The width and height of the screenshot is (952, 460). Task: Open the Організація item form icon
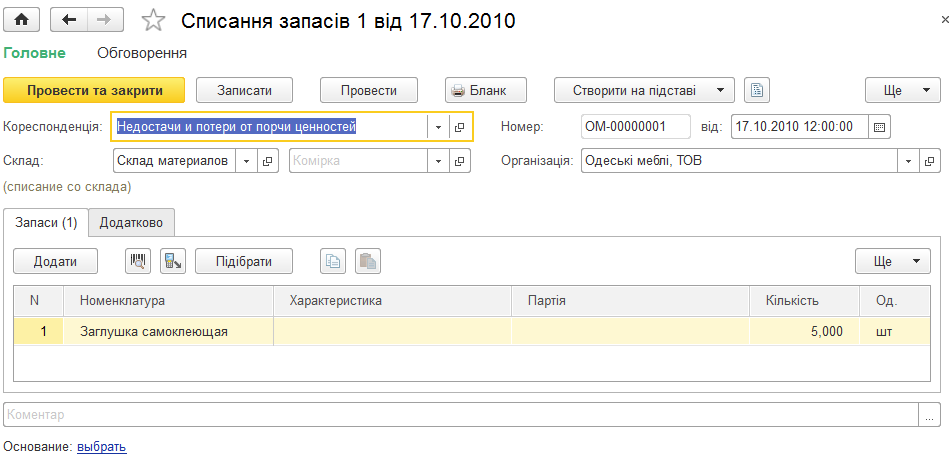(928, 161)
